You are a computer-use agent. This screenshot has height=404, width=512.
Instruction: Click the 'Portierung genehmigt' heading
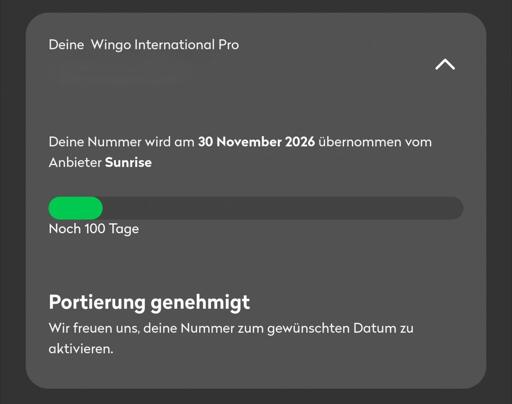tap(149, 303)
